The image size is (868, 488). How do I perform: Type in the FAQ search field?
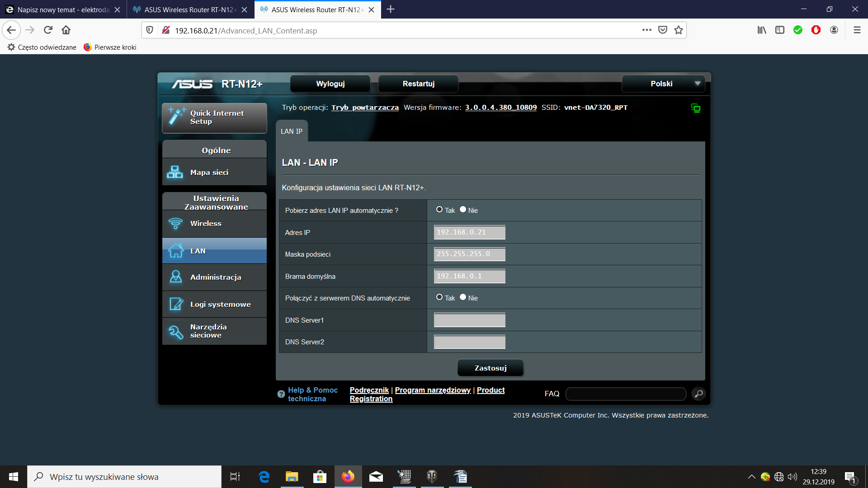pyautogui.click(x=625, y=394)
